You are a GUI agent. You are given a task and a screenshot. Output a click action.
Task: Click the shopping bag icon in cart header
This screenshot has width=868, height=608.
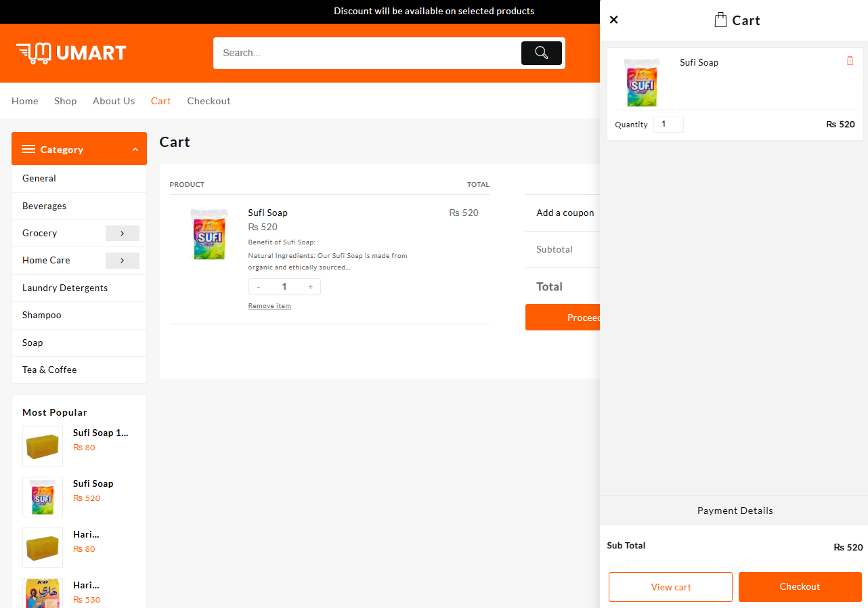tap(720, 20)
